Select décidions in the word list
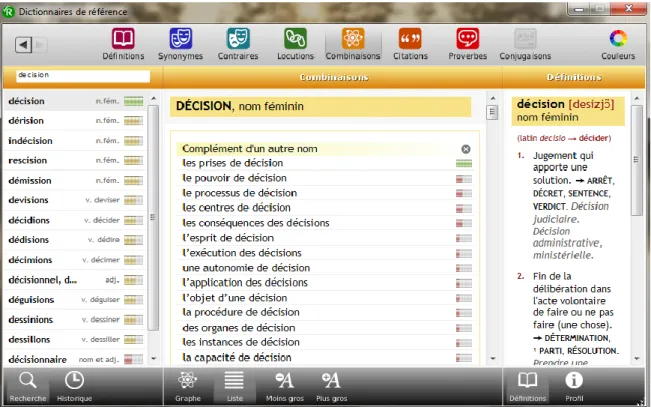 (76, 220)
